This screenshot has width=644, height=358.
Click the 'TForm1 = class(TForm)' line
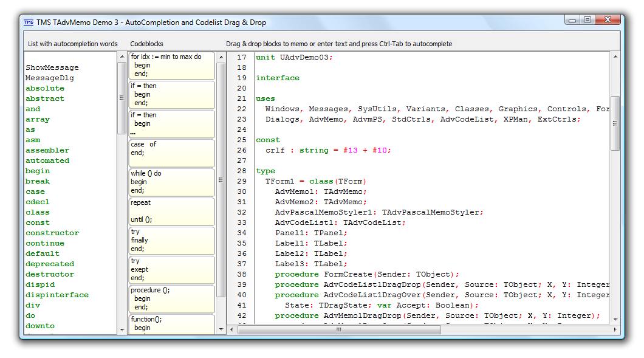315,181
